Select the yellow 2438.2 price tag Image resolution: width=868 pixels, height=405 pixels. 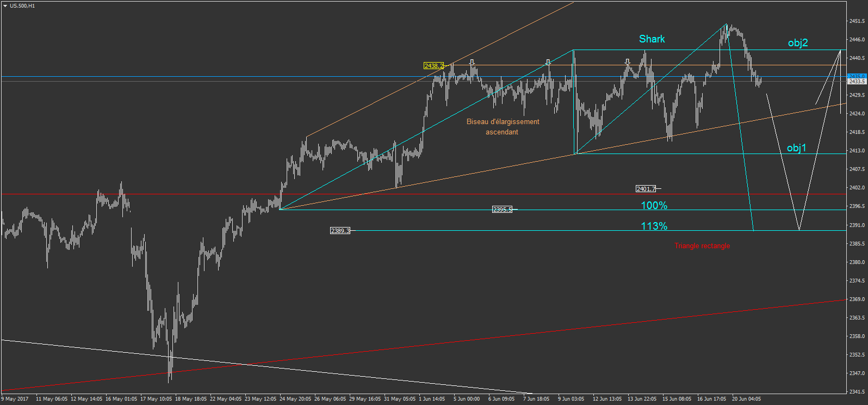tap(433, 66)
